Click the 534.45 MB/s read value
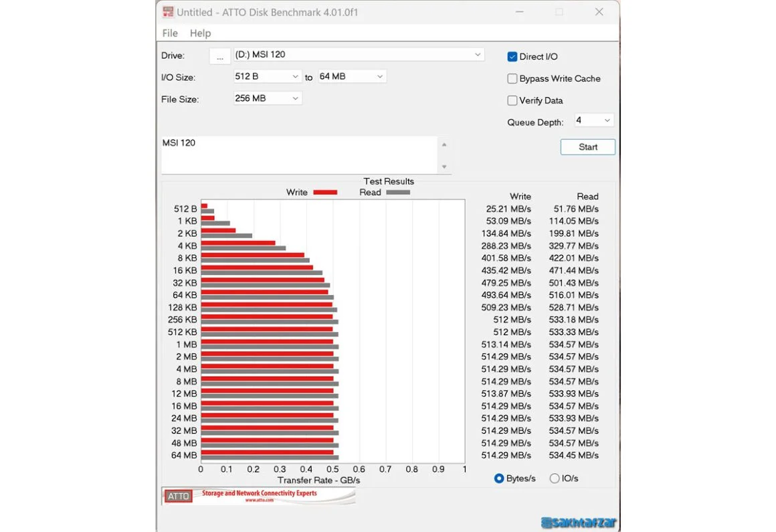Viewport: 776px width, 532px height. tap(573, 455)
